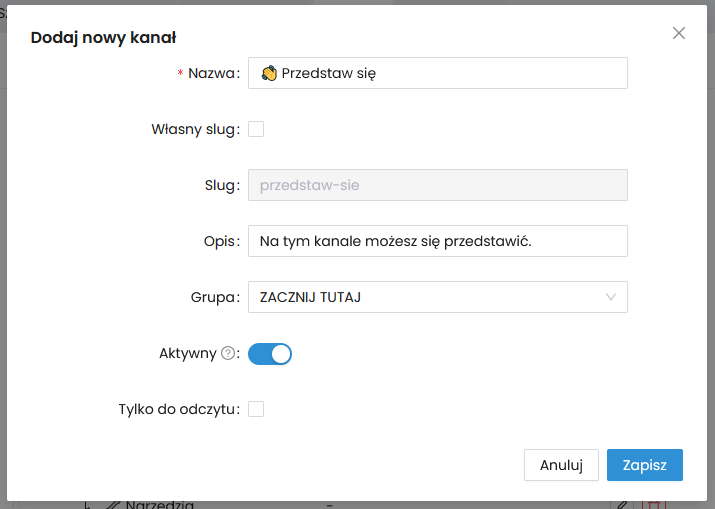The image size is (715, 509).
Task: Click the chevron arrow in Grupa field
Action: point(611,297)
